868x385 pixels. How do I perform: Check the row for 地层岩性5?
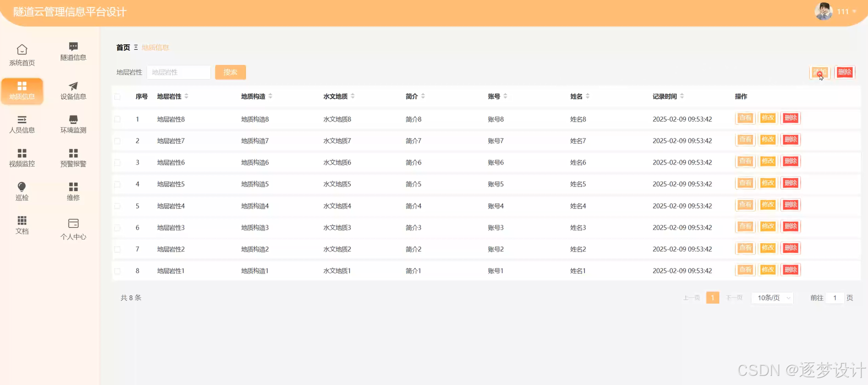pos(118,184)
